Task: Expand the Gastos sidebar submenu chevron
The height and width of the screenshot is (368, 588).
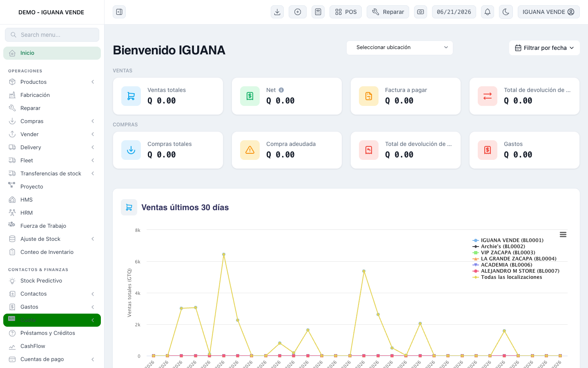Action: pos(93,307)
